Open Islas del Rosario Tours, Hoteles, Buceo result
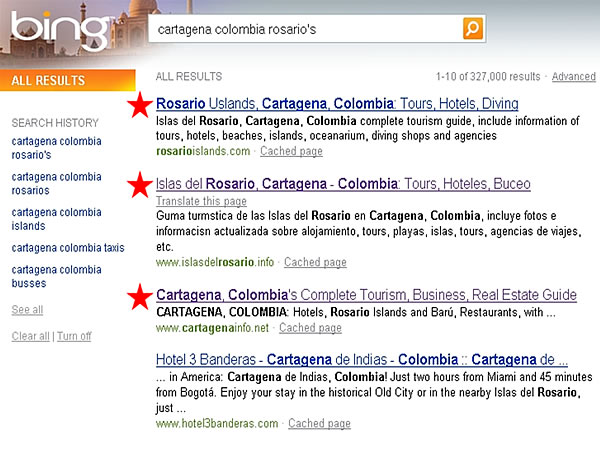This screenshot has width=600, height=450. (343, 184)
